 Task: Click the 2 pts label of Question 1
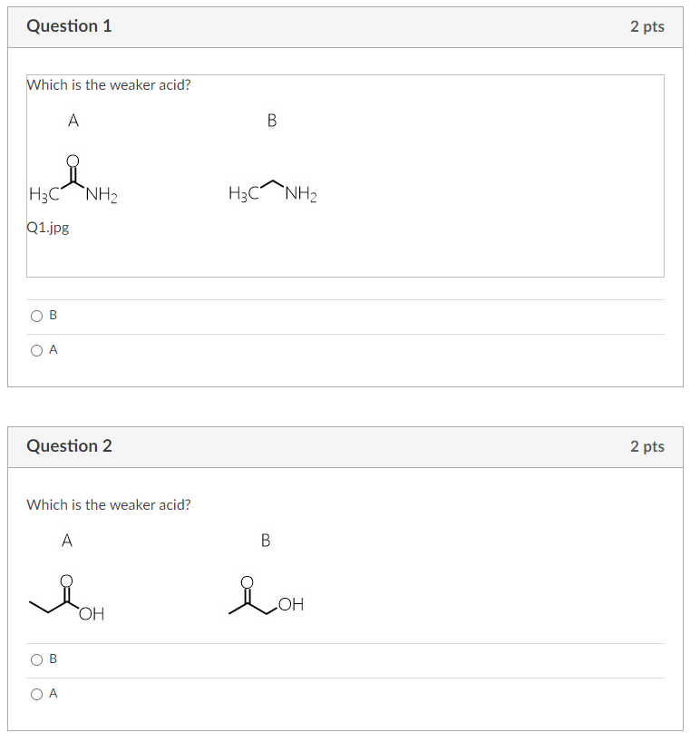pyautogui.click(x=647, y=26)
